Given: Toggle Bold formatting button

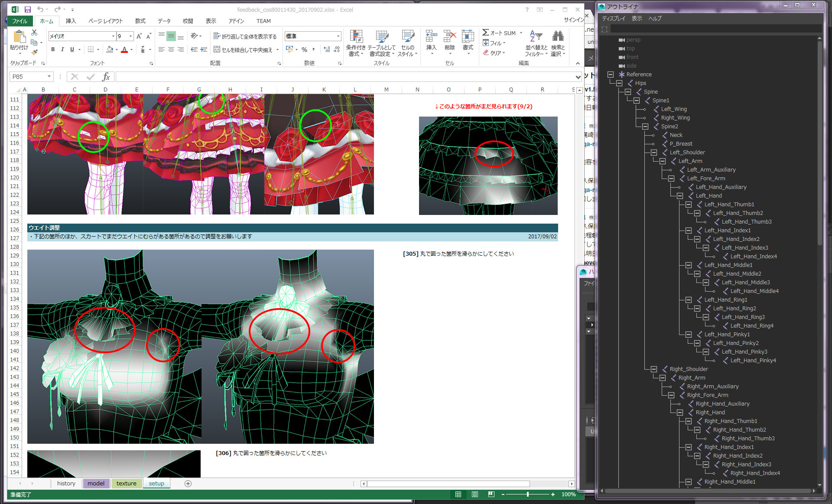Looking at the screenshot, I should click(53, 49).
